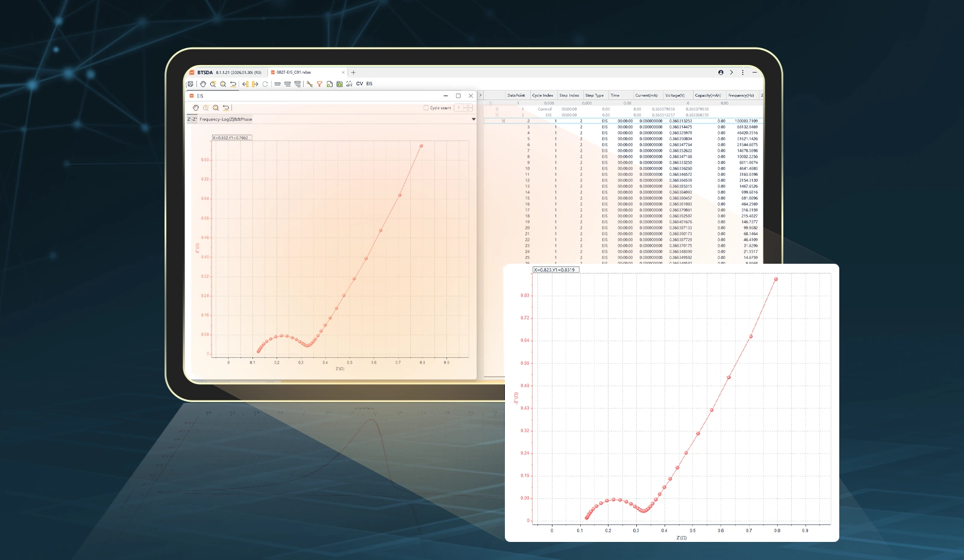Open the three-dot more options menu
The image size is (964, 560).
[742, 72]
